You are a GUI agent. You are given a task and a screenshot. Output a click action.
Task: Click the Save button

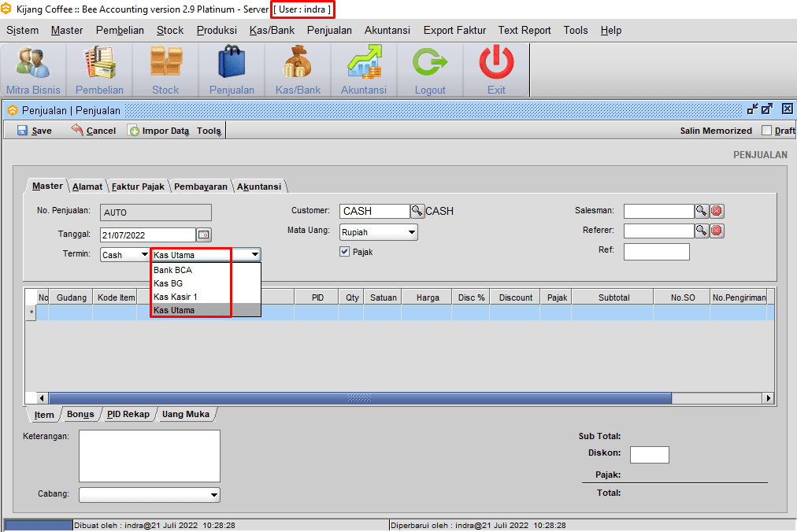pyautogui.click(x=35, y=131)
